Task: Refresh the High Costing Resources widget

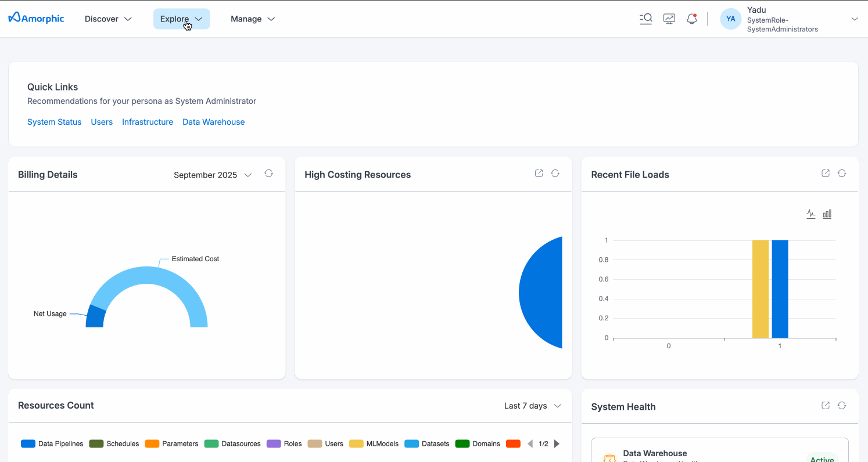Action: (555, 174)
